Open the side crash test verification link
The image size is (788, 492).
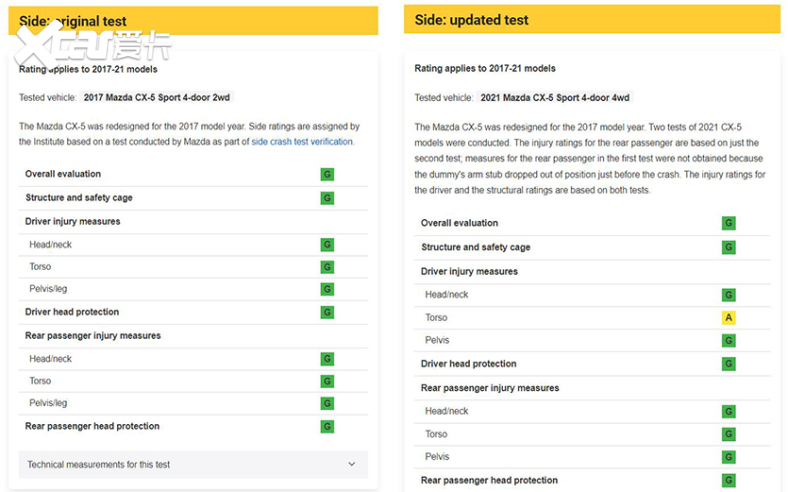coord(302,142)
